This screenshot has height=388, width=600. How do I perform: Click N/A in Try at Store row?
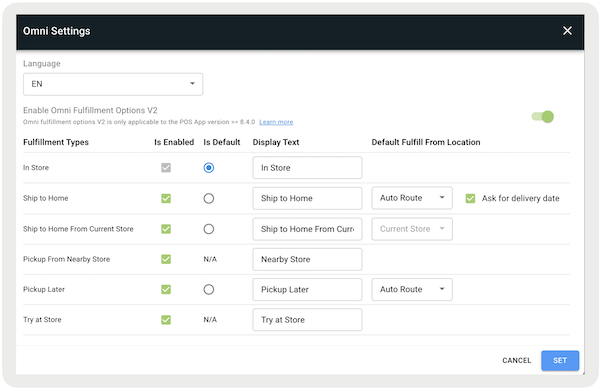pos(210,320)
